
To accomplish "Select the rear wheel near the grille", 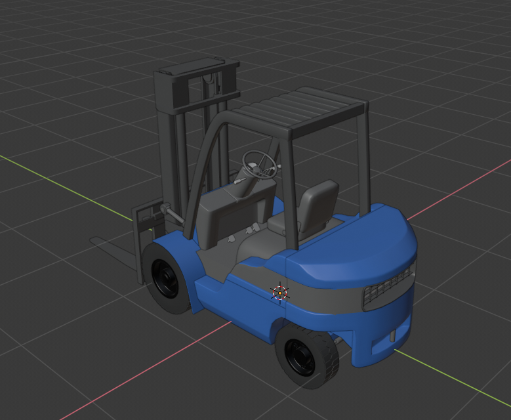I will [x=306, y=356].
